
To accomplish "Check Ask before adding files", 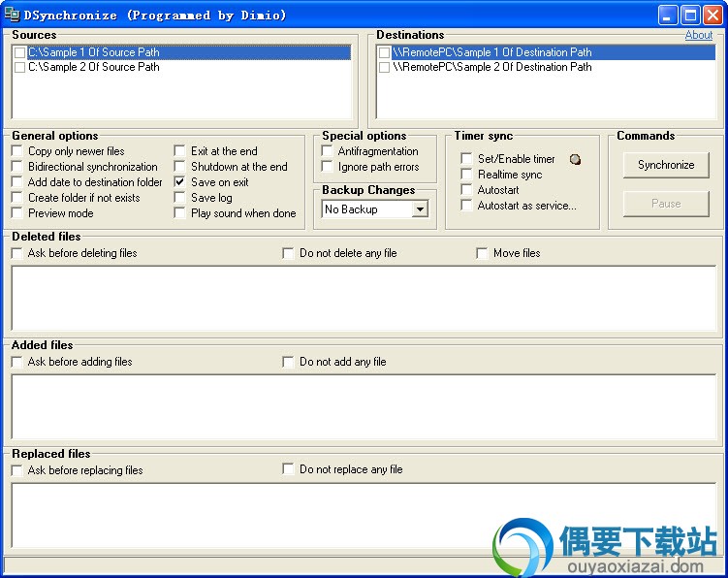I will [x=17, y=362].
